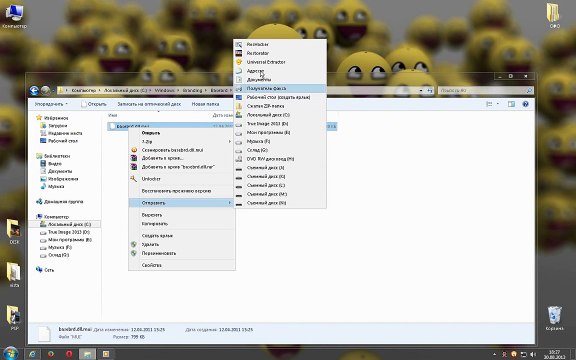
Task: Send to Съемный диск (M:)
Action: click(280, 194)
